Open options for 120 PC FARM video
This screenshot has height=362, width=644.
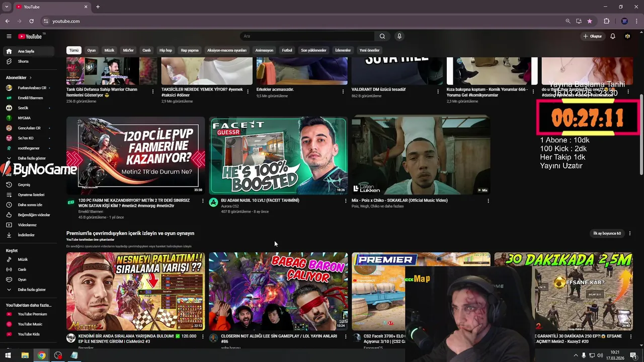click(x=203, y=201)
